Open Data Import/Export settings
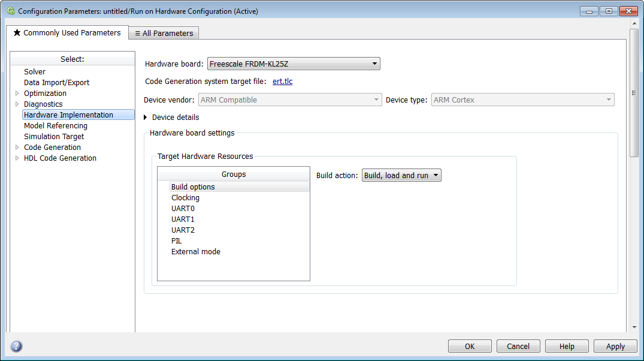Screen dimensions: 644x361 pos(56,83)
